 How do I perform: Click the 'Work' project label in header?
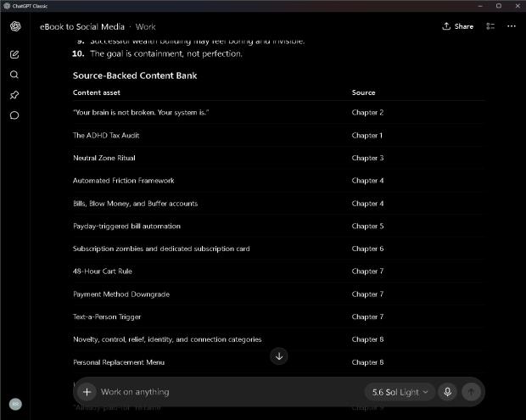[x=146, y=27]
